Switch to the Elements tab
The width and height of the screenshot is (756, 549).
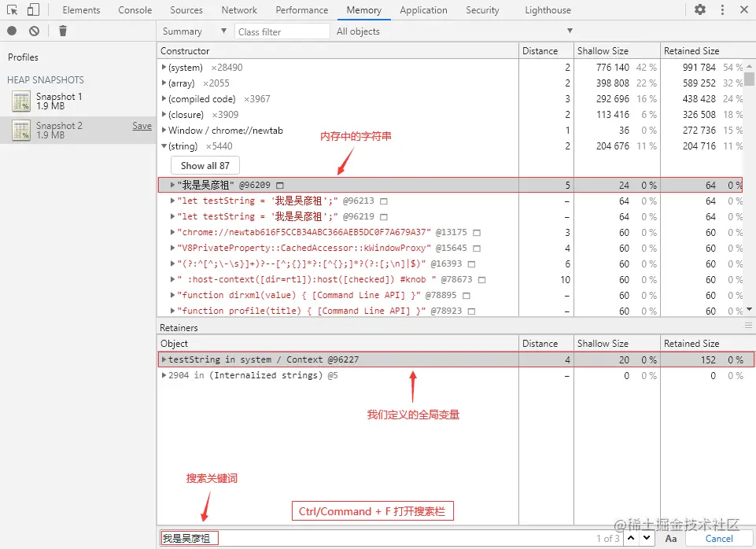pos(81,10)
